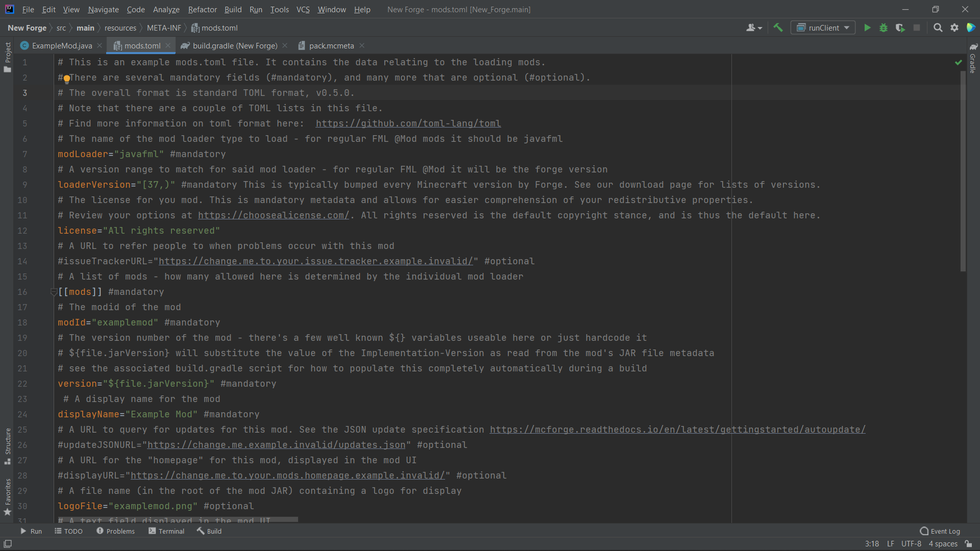Open Search Everywhere magnifier icon

(x=938, y=28)
